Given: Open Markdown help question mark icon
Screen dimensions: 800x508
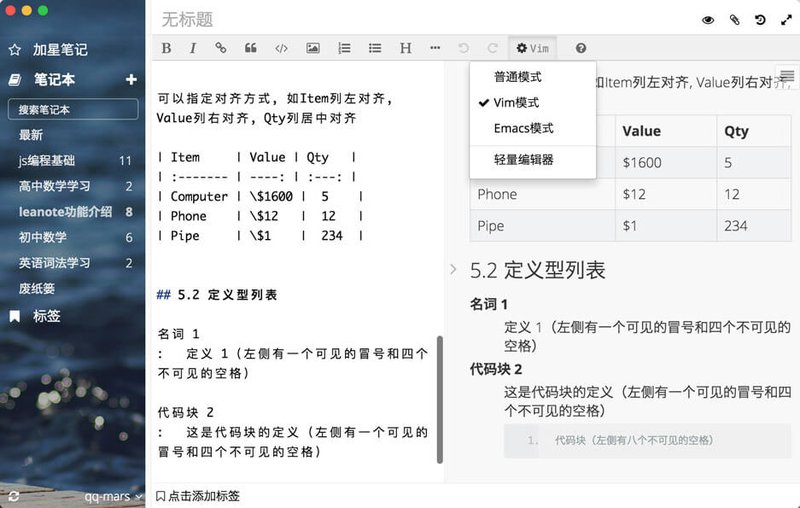Looking at the screenshot, I should (581, 48).
